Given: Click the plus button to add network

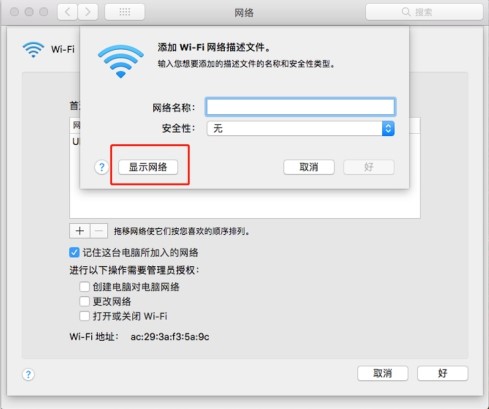Looking at the screenshot, I should (79, 231).
